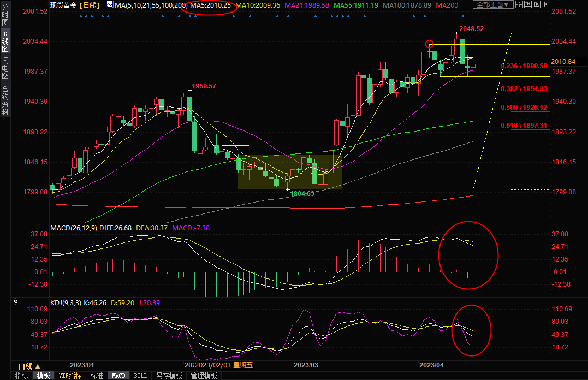
Task: Click the MA21:1989.58 value
Action: 307,5
